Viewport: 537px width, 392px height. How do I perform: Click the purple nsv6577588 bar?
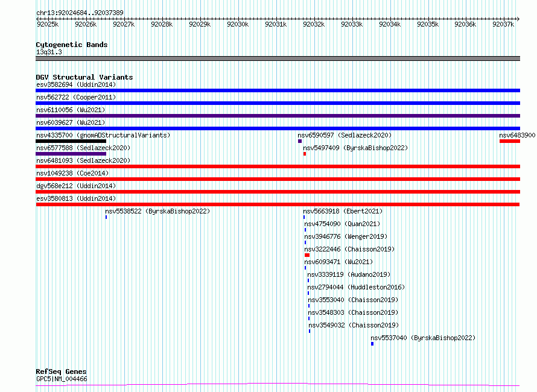71,154
